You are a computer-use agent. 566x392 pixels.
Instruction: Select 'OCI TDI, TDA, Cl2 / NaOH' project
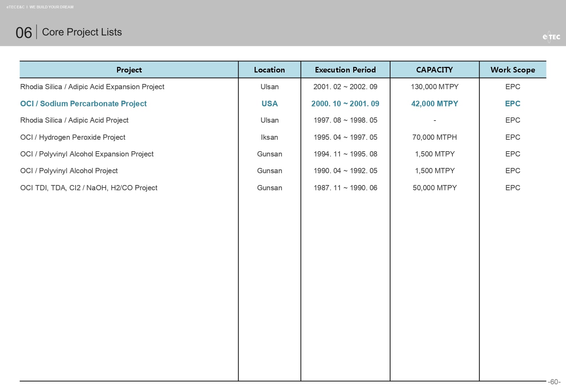tap(89, 188)
